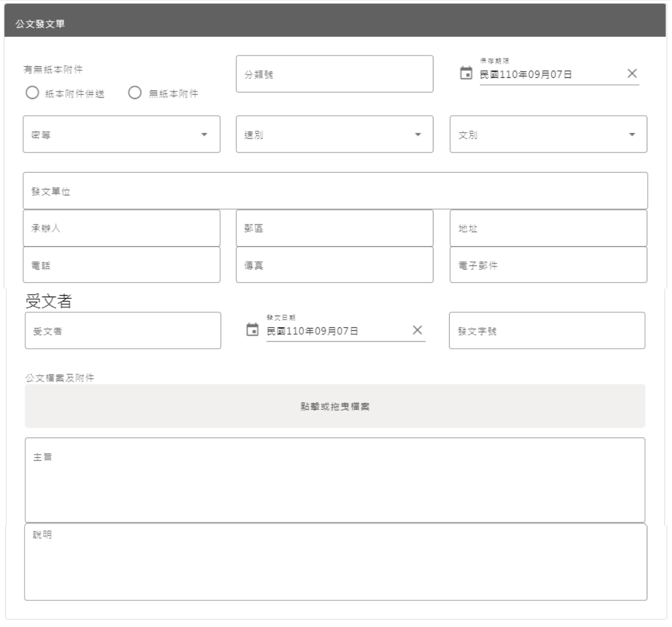Click into the 分類號 input field

334,73
